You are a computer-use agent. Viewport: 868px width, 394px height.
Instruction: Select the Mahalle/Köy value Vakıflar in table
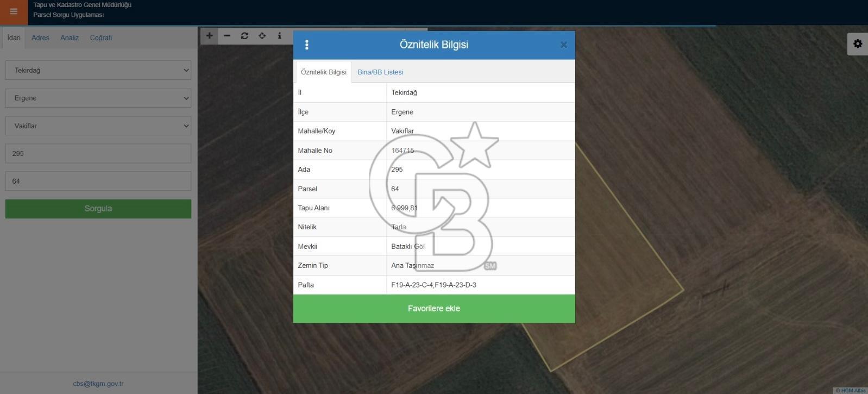click(x=402, y=131)
